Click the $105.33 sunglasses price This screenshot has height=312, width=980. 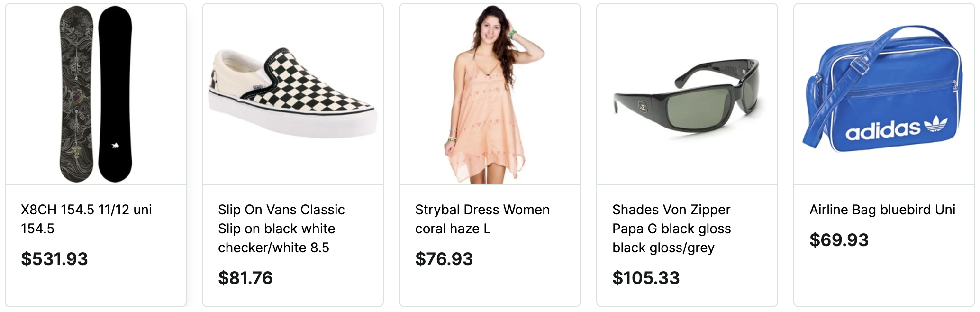pyautogui.click(x=646, y=279)
